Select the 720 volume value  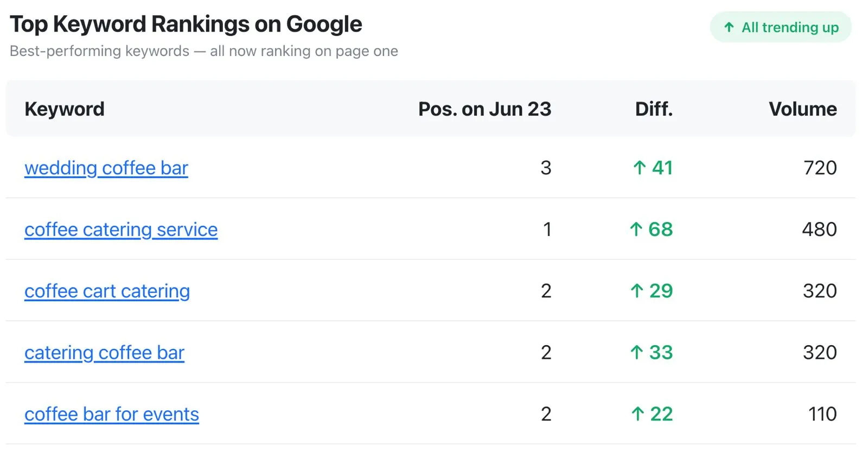820,168
